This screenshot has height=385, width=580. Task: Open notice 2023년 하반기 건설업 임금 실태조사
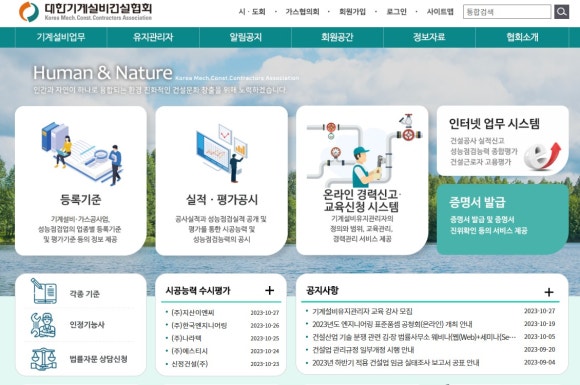click(x=395, y=362)
